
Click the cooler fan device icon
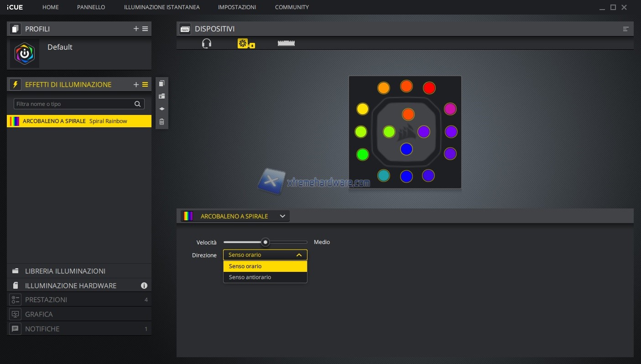(246, 44)
